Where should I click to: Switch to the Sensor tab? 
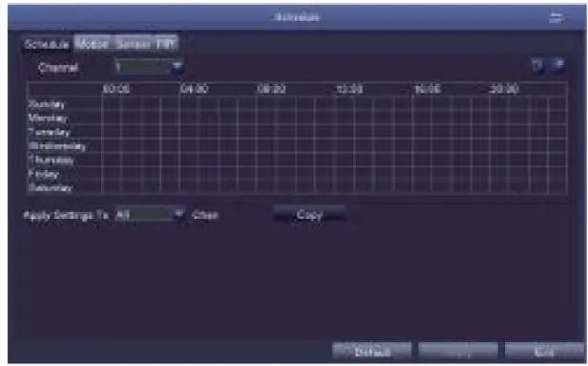point(134,44)
